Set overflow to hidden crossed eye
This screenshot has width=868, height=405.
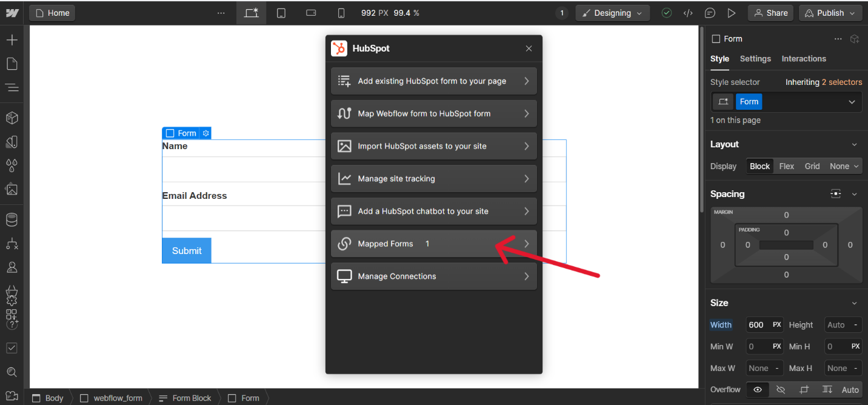781,390
